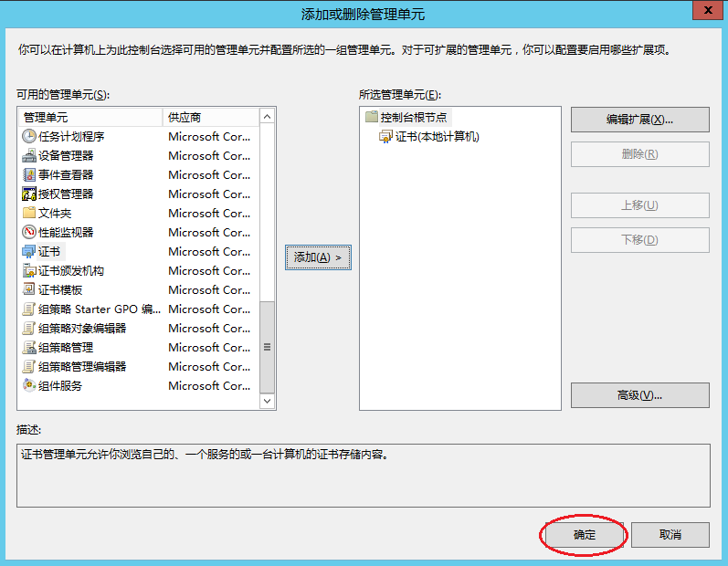Select the 事件查看器 icon
The height and width of the screenshot is (566, 728).
coord(29,175)
